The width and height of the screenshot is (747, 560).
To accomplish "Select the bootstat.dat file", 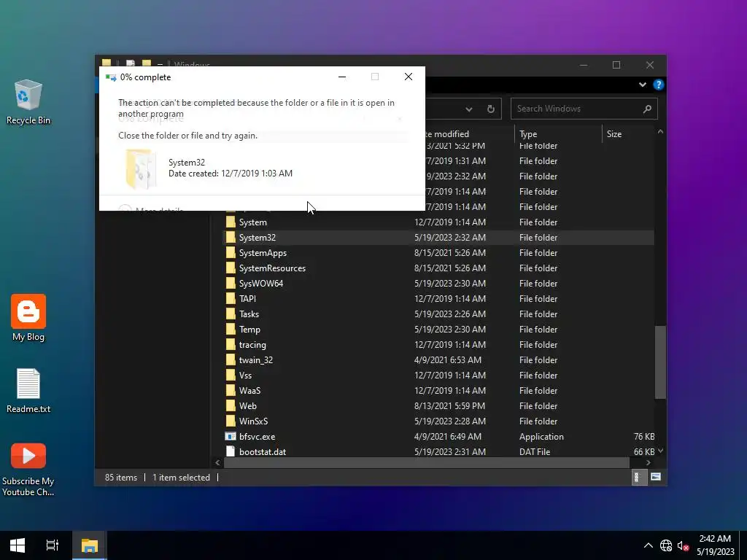I will 262,452.
